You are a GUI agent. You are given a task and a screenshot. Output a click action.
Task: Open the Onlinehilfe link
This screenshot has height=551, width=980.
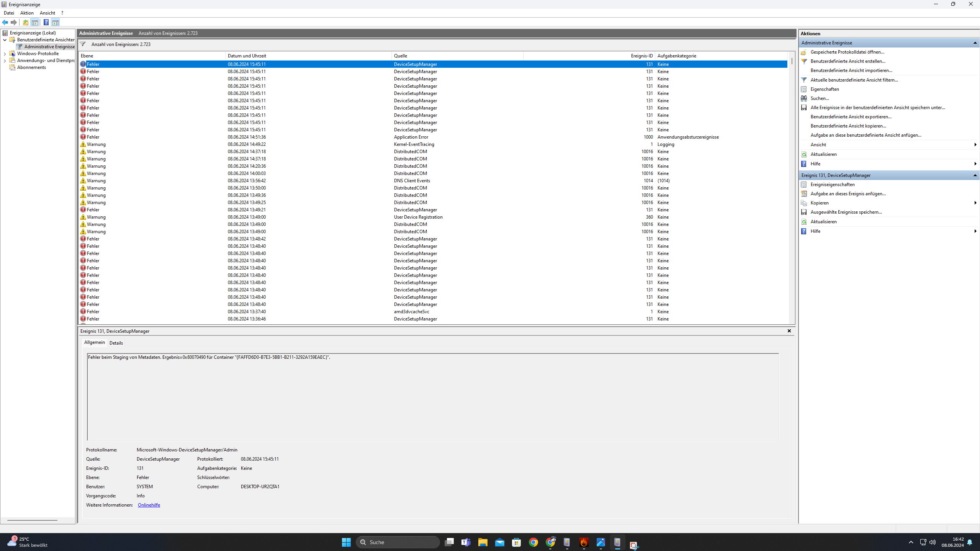coord(149,505)
